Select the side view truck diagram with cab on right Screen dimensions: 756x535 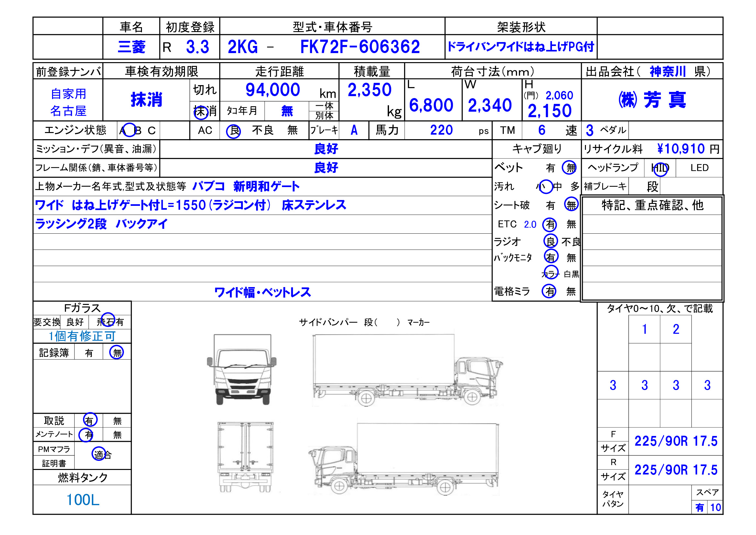(408, 370)
